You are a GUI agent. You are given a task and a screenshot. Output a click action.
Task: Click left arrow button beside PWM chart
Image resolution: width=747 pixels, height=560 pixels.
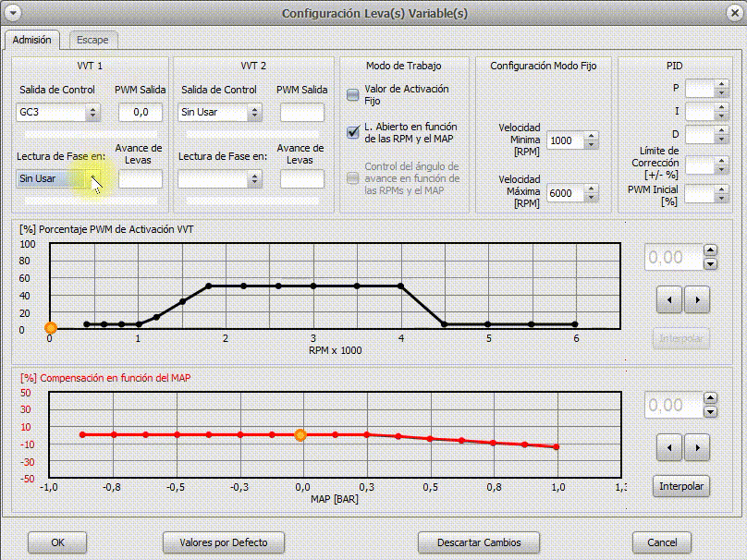669,299
